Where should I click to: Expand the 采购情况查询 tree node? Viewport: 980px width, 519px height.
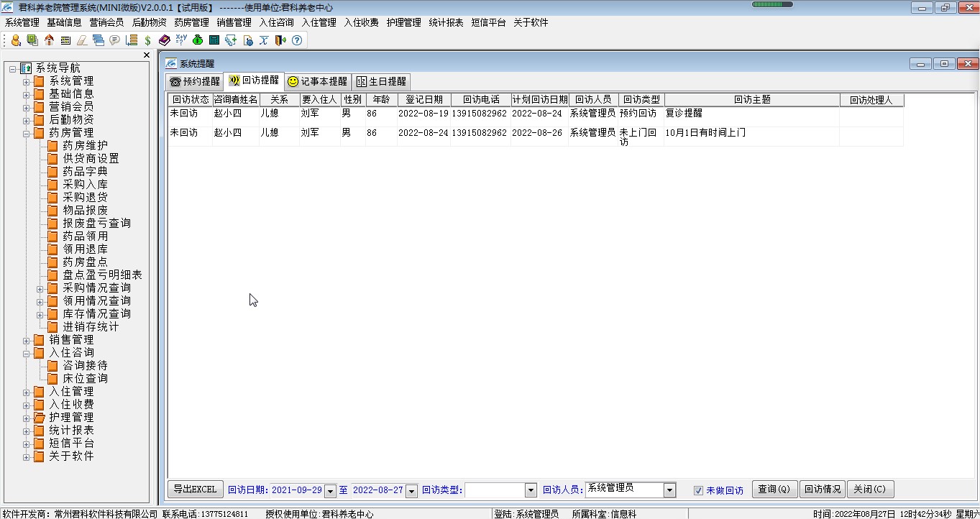pos(40,288)
